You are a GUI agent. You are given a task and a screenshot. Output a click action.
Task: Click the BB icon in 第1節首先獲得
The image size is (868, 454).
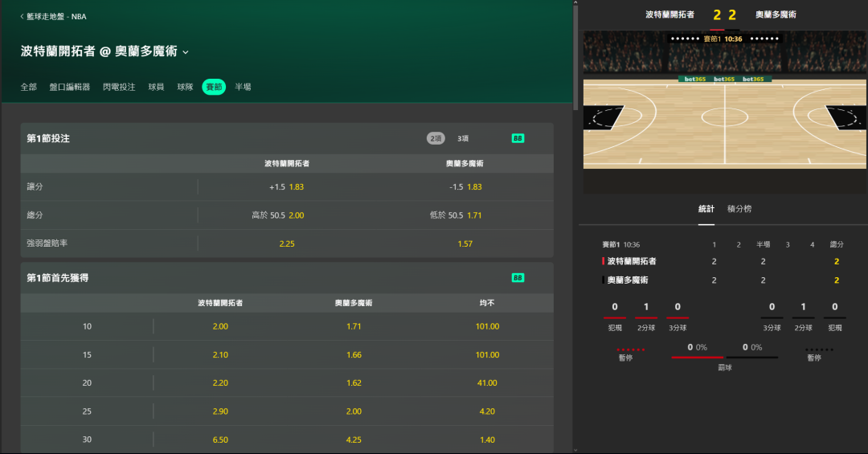point(518,278)
